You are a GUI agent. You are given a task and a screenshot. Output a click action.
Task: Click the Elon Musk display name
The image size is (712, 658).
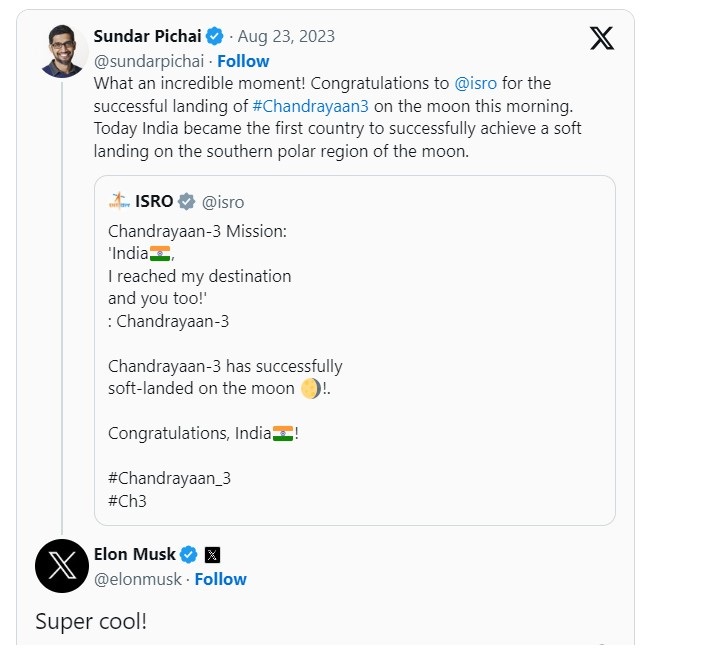(134, 554)
